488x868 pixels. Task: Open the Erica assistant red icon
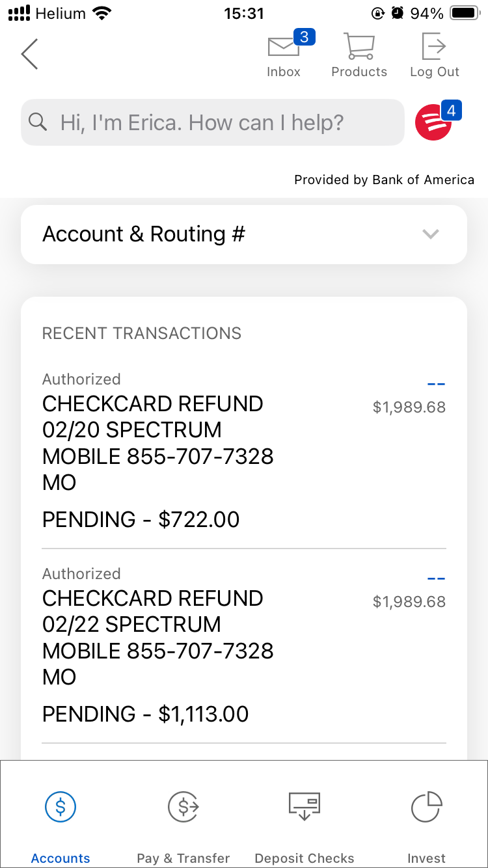coord(433,122)
